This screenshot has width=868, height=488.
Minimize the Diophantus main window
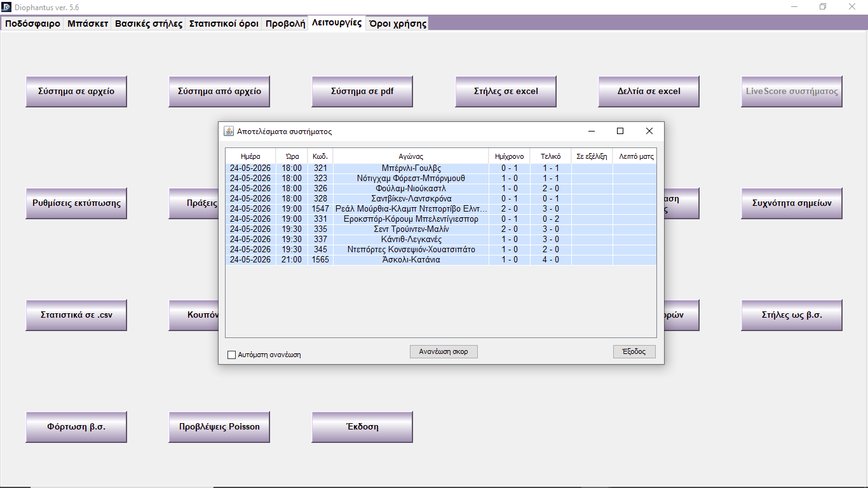[x=794, y=6]
